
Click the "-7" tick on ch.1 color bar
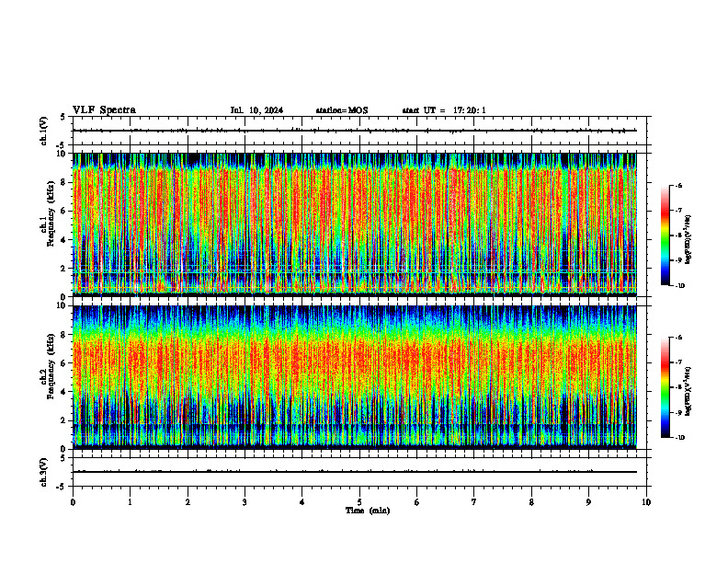(x=678, y=211)
